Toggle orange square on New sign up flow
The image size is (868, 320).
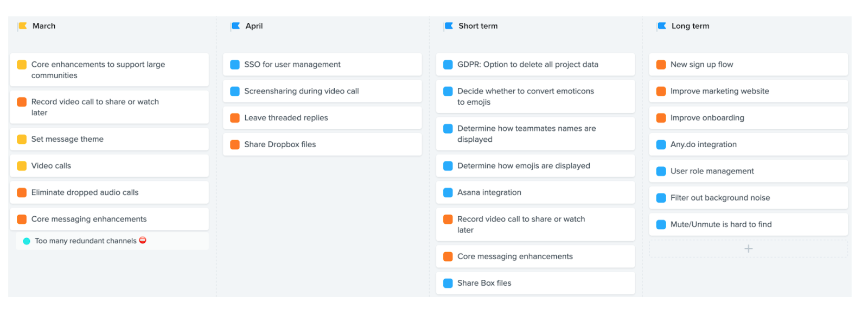(661, 65)
